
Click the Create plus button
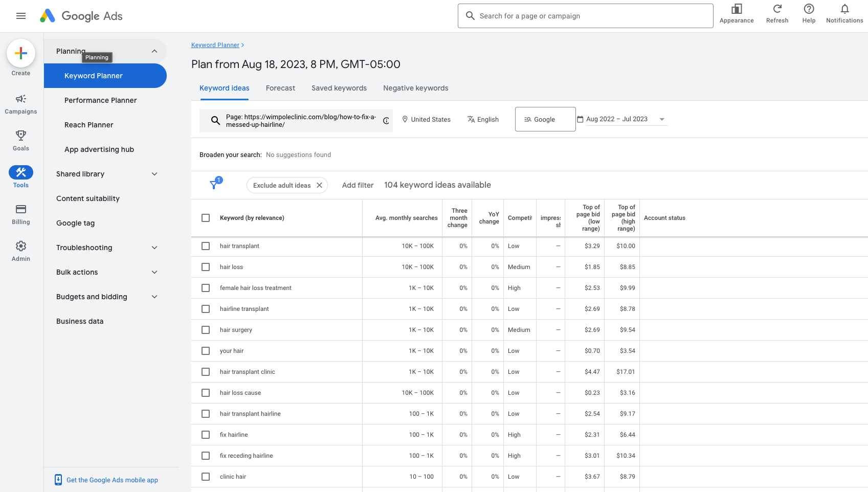coord(21,53)
